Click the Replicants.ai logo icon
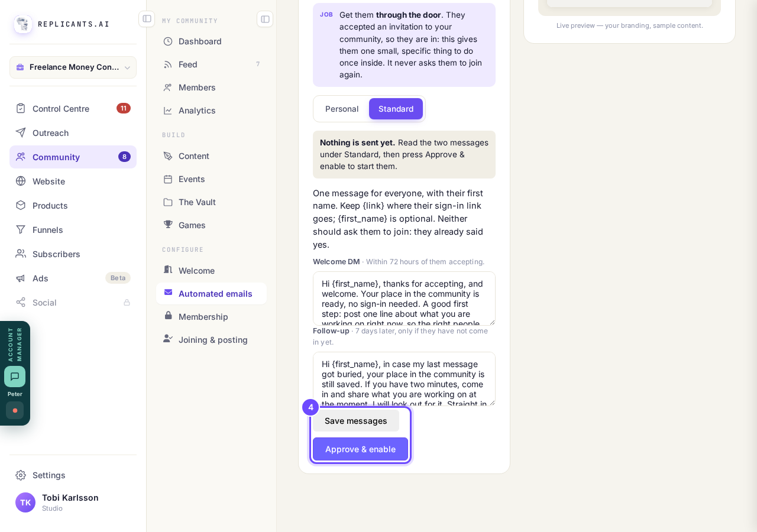This screenshot has height=532, width=757. click(23, 24)
